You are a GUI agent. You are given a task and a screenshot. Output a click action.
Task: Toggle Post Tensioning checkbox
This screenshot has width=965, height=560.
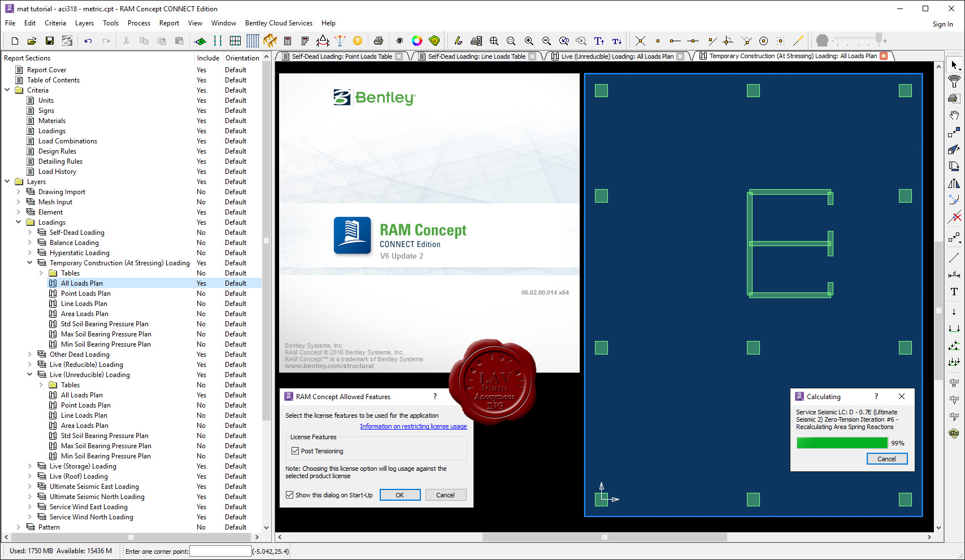(x=295, y=451)
